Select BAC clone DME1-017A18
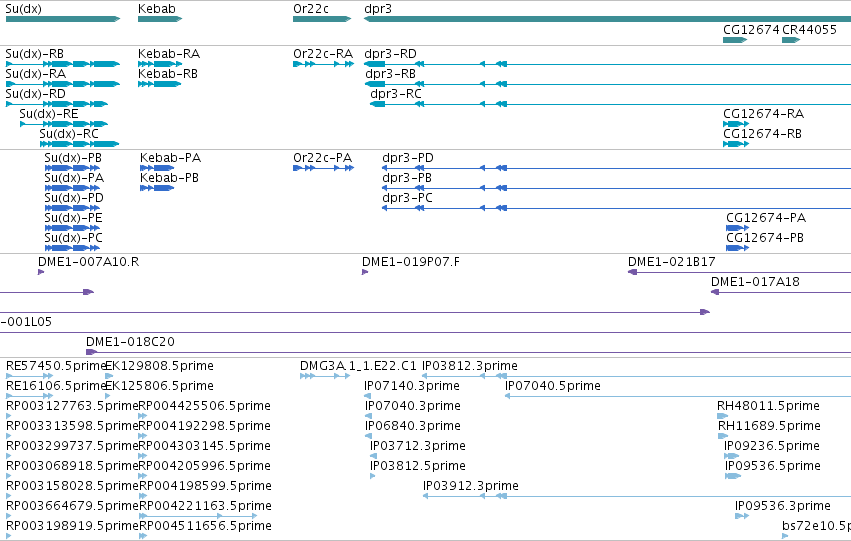Viewport: 851px width, 541px height. [x=781, y=292]
